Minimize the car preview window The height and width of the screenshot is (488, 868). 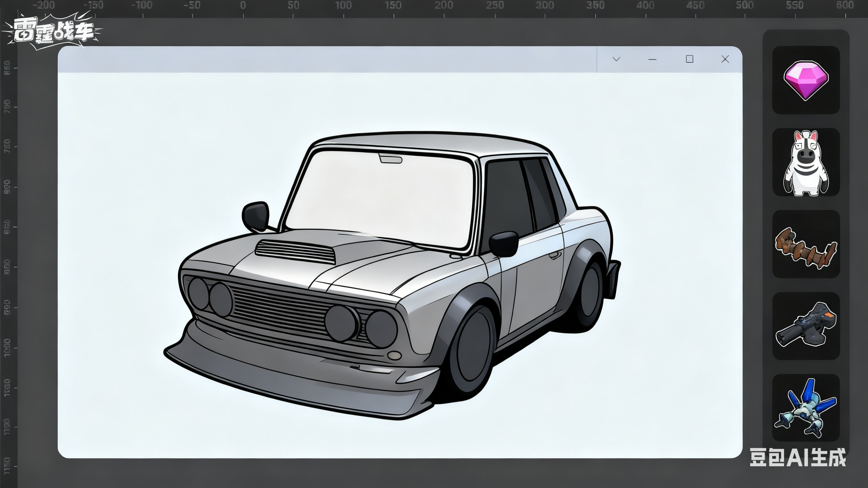(x=652, y=60)
